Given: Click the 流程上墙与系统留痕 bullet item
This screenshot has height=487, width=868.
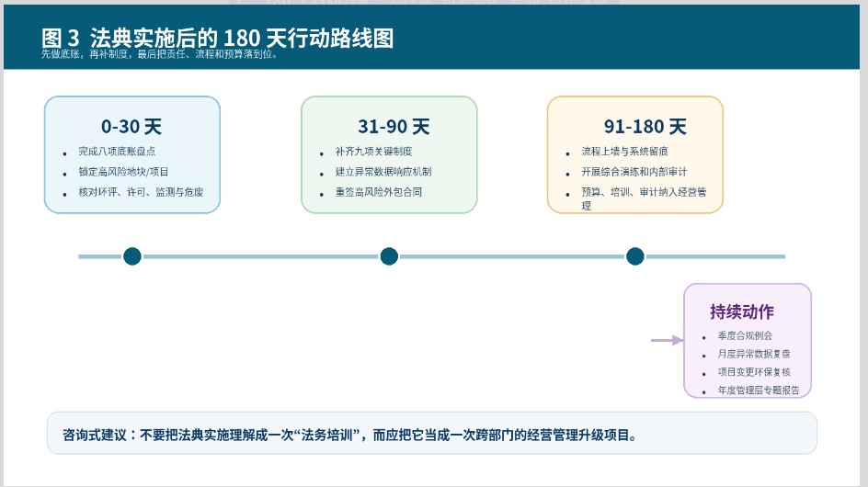Looking at the screenshot, I should (624, 151).
